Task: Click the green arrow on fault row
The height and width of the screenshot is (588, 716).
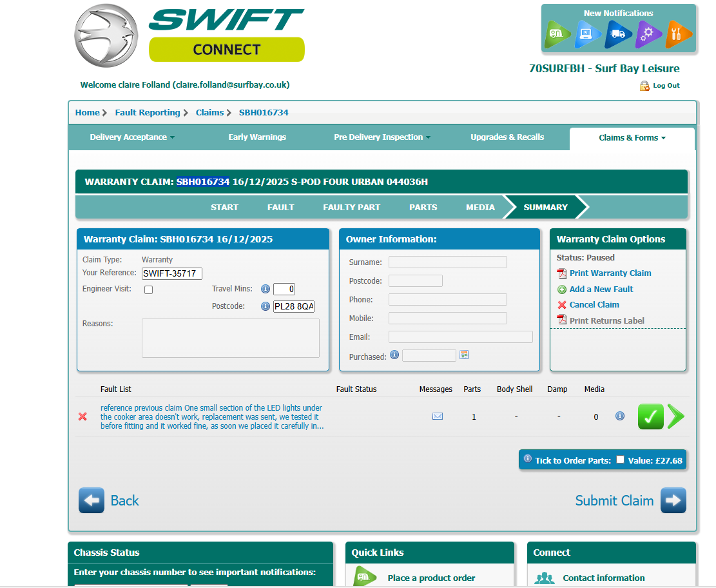Action: tap(676, 416)
